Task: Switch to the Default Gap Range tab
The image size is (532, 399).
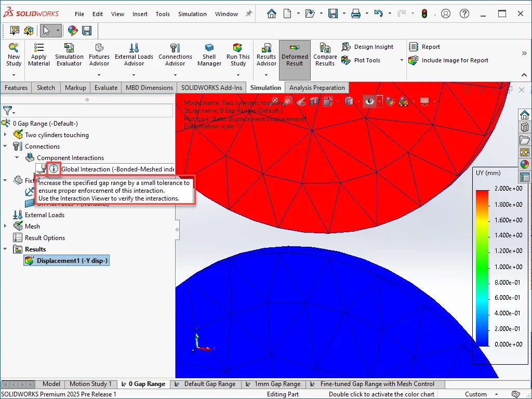Action: click(209, 384)
